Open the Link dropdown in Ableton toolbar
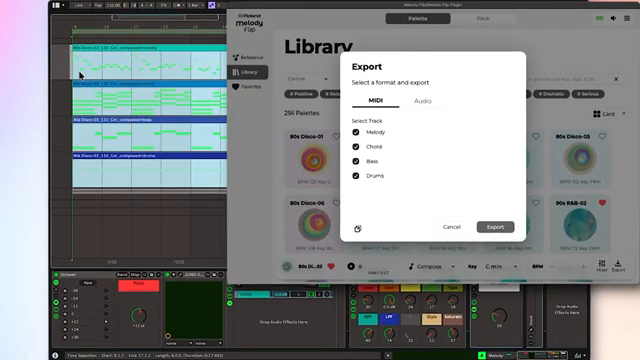 pos(80,5)
